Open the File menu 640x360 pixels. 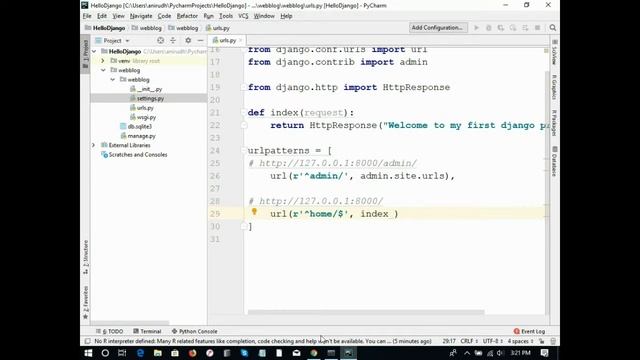coord(87,16)
